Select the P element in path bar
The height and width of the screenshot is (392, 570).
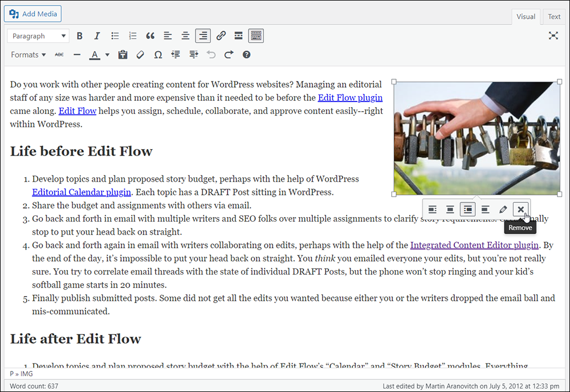point(11,373)
